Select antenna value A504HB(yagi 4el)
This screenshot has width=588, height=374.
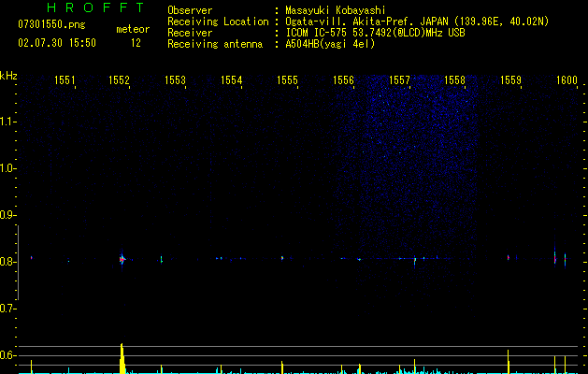330,44
